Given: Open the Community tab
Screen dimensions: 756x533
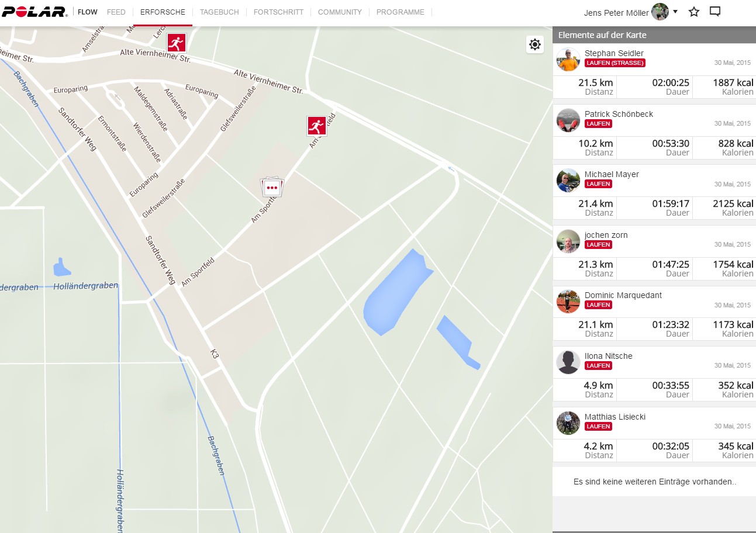Looking at the screenshot, I should point(340,12).
